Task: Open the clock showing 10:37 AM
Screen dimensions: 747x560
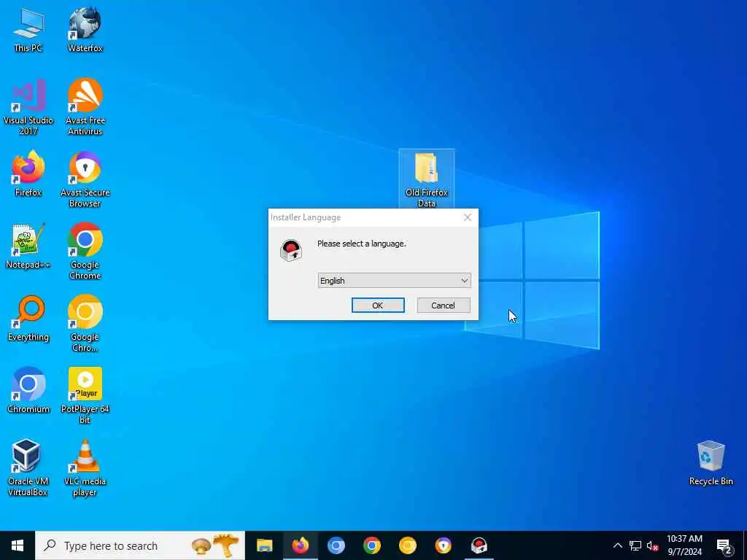Action: point(684,545)
